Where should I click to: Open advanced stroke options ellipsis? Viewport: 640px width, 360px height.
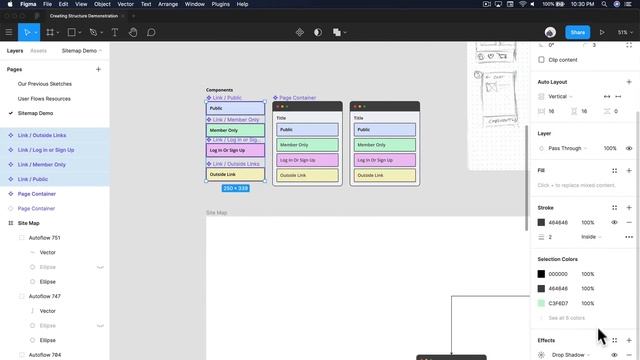tap(629, 237)
